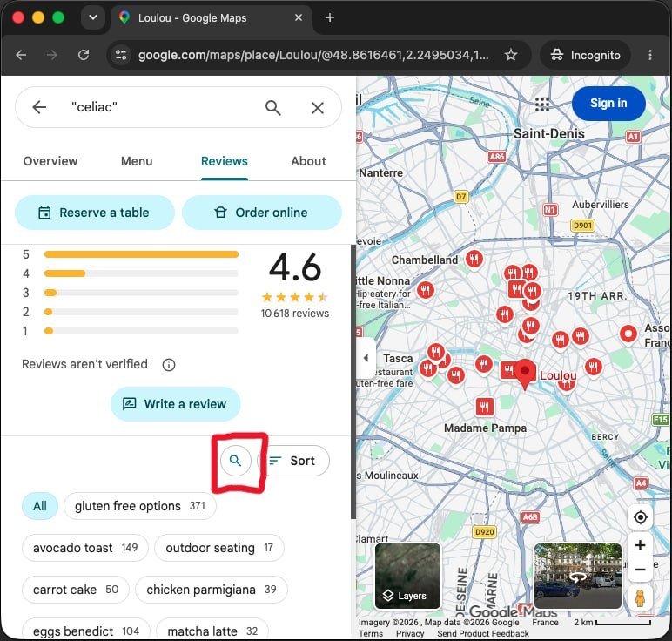The image size is (672, 641).
Task: Open a new browser tab
Action: pos(330,17)
